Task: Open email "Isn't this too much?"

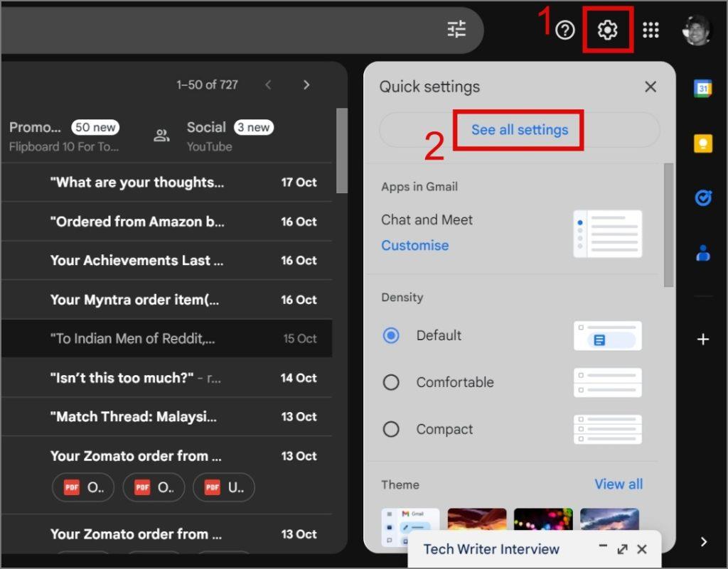Action: click(x=167, y=378)
